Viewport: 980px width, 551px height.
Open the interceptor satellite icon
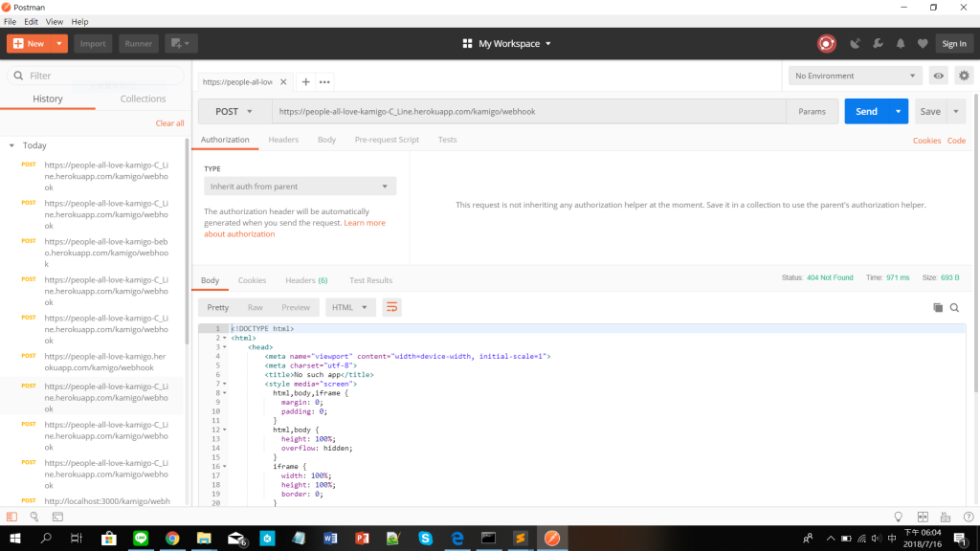point(855,44)
